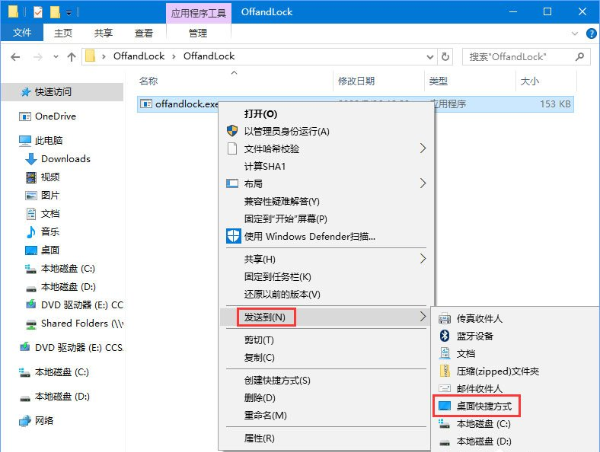Open the 管理 ribbon tab
The height and width of the screenshot is (452, 600).
tap(198, 33)
